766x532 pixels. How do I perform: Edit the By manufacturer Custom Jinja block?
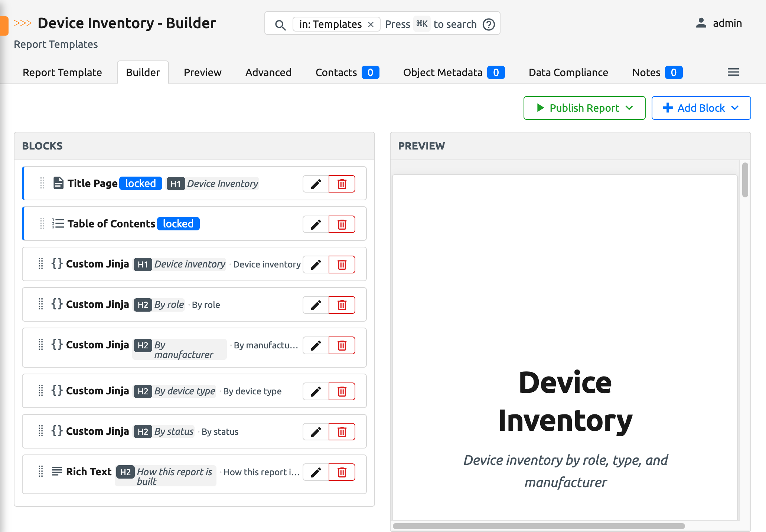pyautogui.click(x=316, y=345)
